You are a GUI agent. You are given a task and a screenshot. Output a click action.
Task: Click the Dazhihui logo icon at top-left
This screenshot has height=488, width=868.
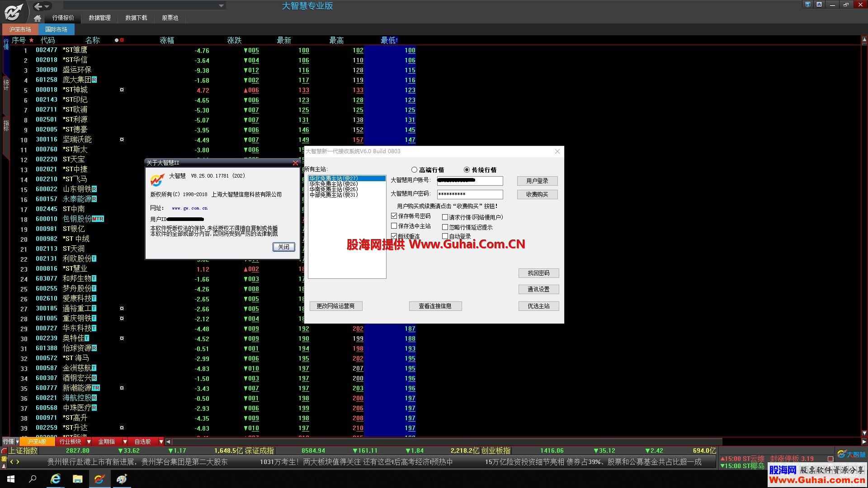click(14, 11)
